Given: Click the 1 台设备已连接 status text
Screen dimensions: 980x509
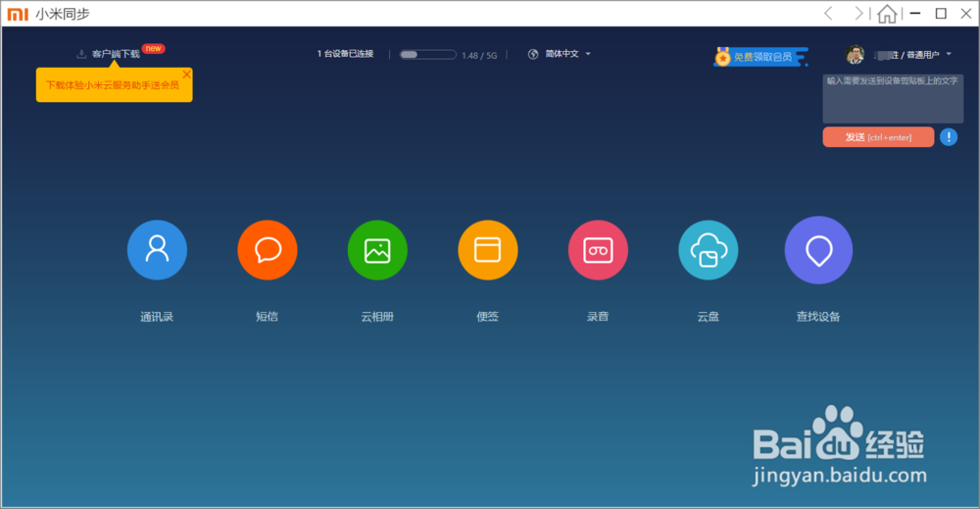Looking at the screenshot, I should tap(346, 54).
